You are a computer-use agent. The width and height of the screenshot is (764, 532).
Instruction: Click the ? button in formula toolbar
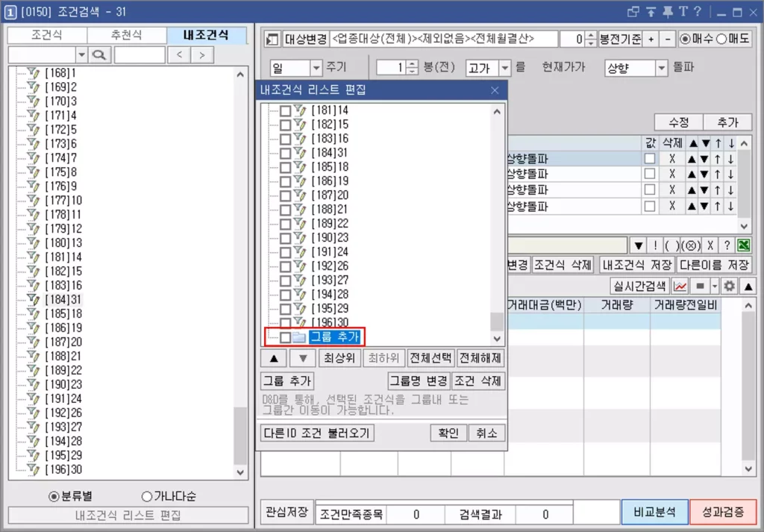click(727, 245)
